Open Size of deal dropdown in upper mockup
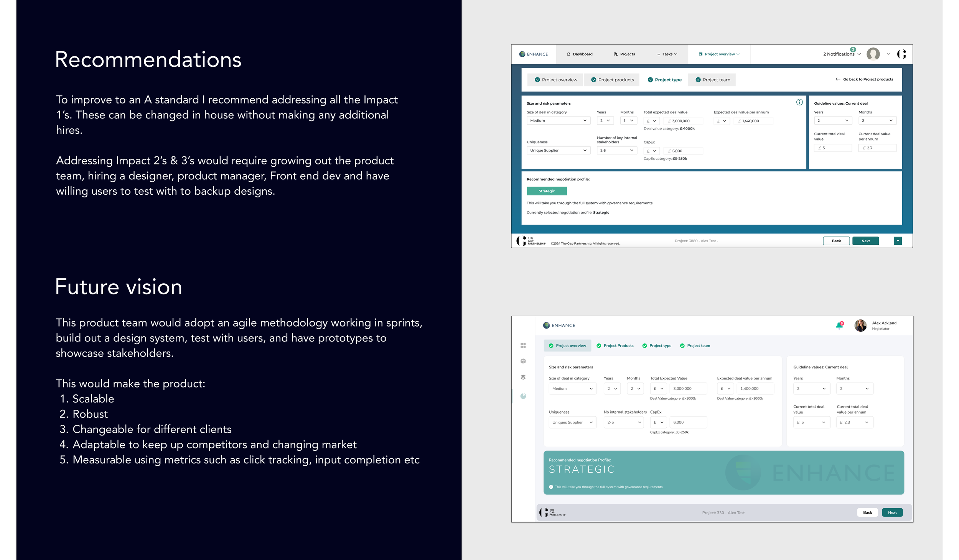 [558, 121]
